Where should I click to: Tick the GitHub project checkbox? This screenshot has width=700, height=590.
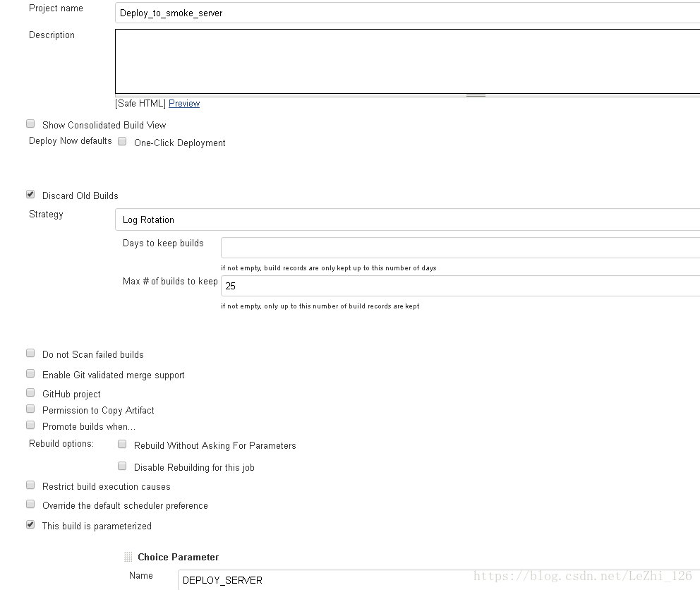(30, 392)
